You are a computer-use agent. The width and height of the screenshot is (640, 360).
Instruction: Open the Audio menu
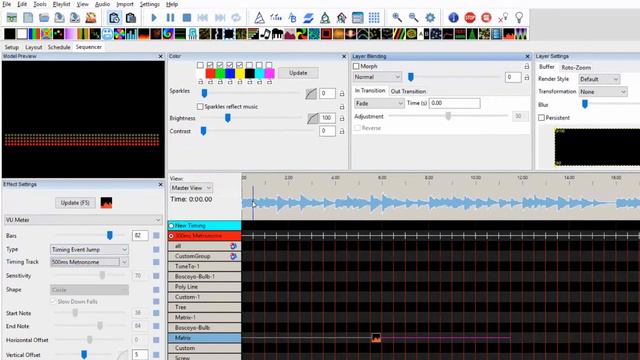102,4
